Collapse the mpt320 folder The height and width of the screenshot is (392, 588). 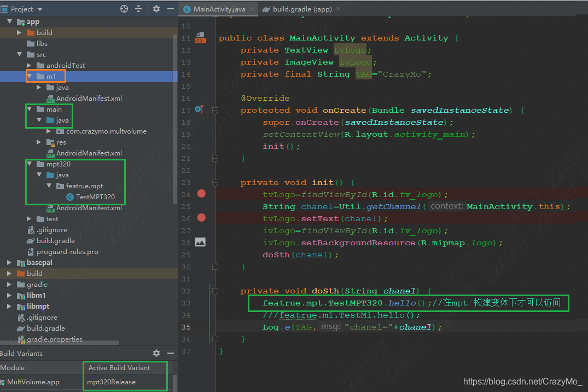click(29, 164)
